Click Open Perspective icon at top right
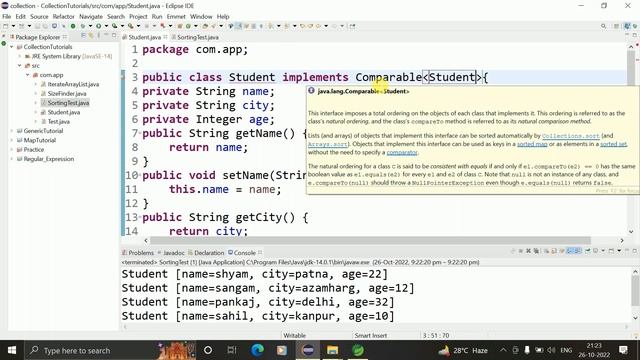640x360 pixels. pyautogui.click(x=616, y=26)
